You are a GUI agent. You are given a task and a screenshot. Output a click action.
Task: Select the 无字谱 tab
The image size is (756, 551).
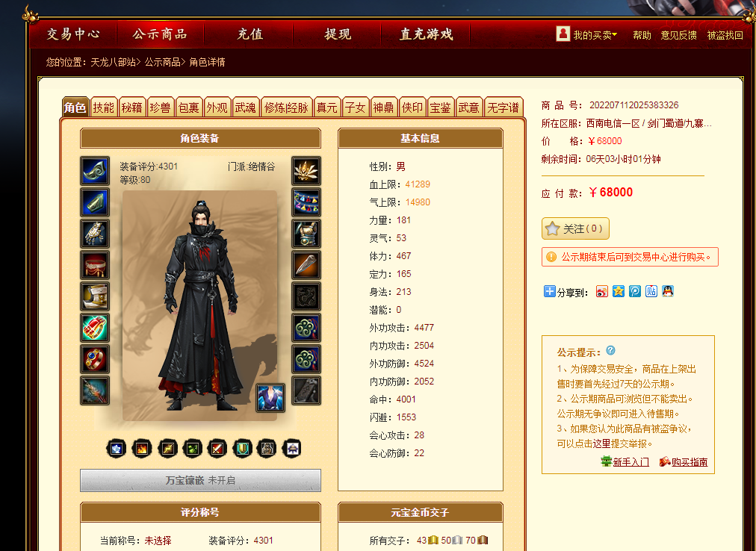(504, 107)
